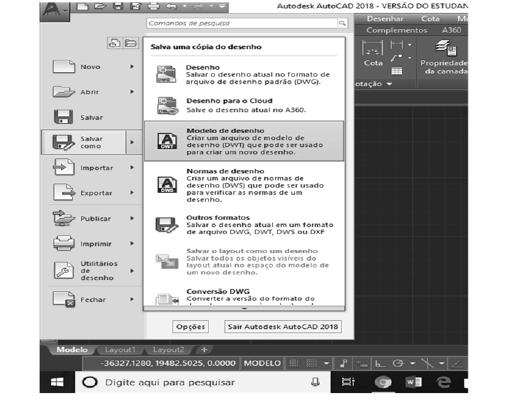Click the Plot printer icon in quick access toolbar

[x=154, y=6]
